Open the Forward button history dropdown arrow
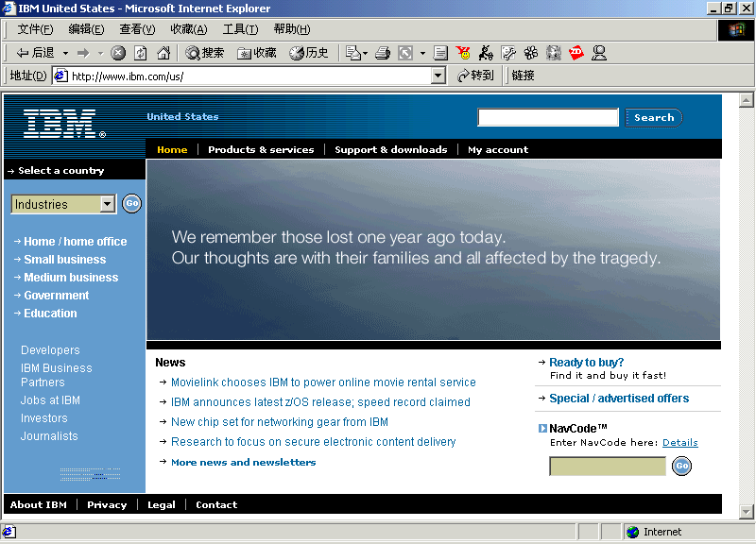 101,53
